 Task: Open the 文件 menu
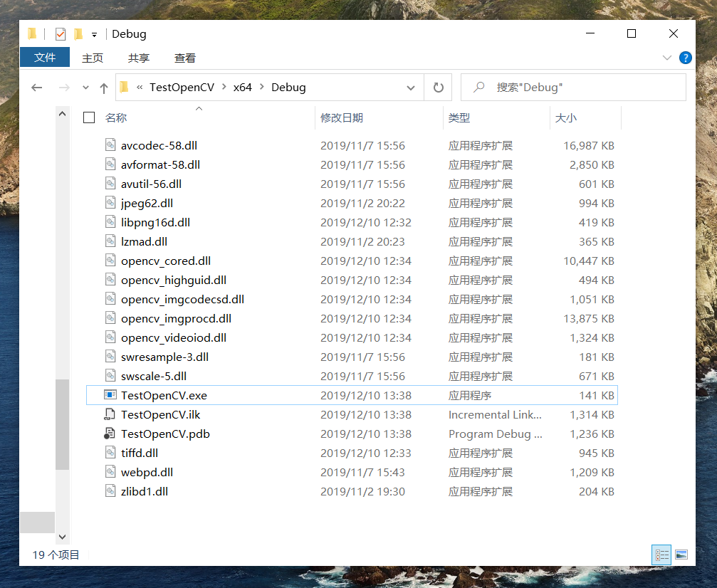tap(44, 58)
